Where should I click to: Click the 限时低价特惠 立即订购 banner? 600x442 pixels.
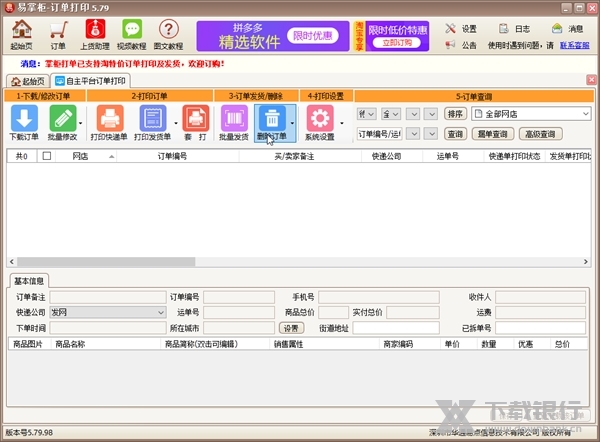(391, 36)
